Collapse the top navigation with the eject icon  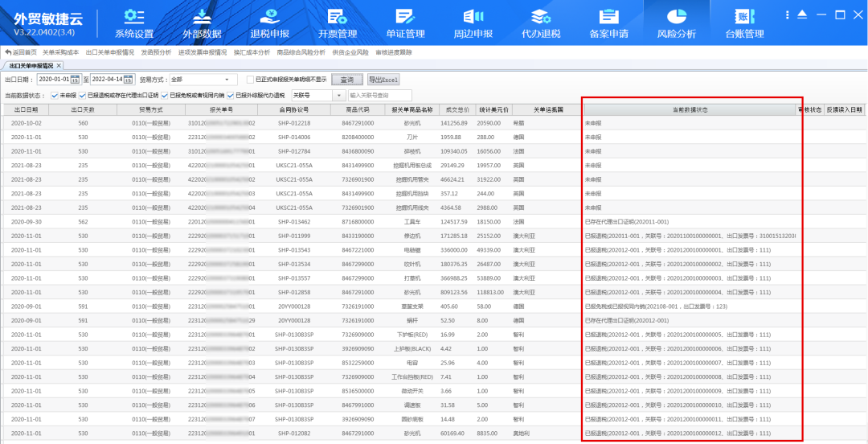click(x=802, y=15)
